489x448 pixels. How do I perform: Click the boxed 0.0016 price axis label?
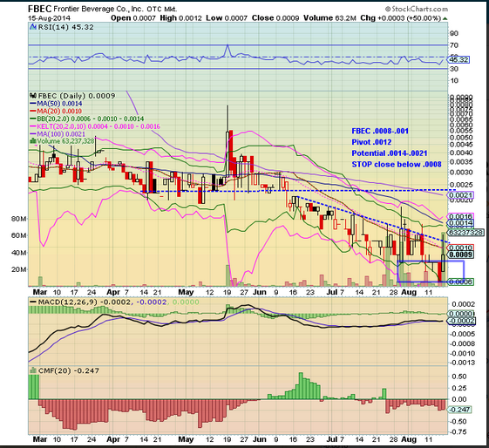click(460, 216)
